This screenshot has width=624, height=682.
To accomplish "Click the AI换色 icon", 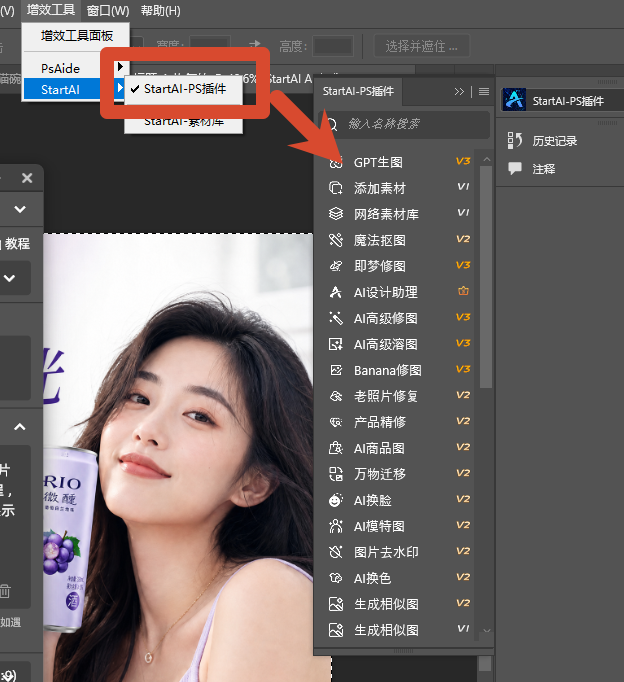I will coord(336,578).
